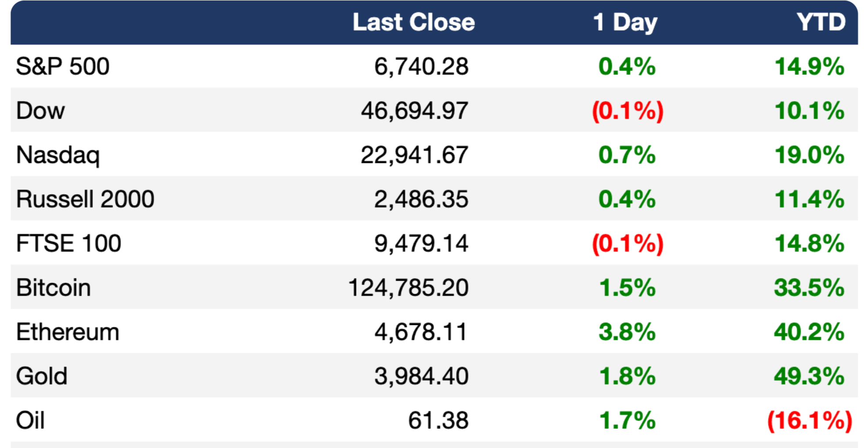The width and height of the screenshot is (868, 448).
Task: Click FTSE 100's red 1 Day value
Action: point(628,244)
